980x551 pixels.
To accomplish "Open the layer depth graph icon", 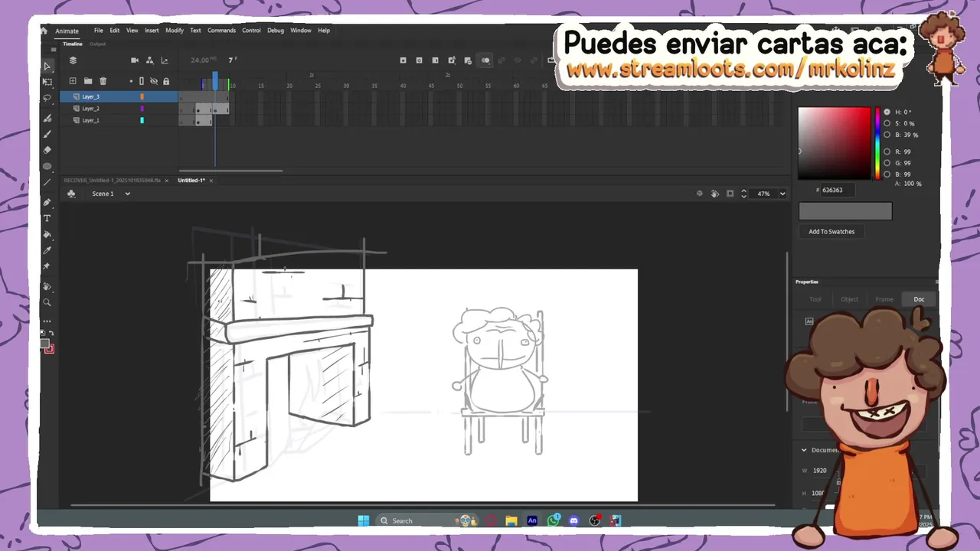I will (165, 60).
